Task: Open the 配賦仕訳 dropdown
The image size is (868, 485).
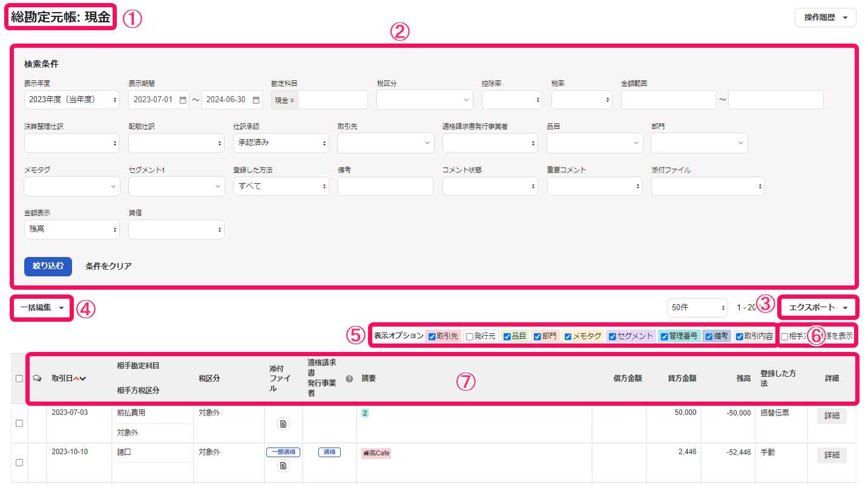Action: 176,143
